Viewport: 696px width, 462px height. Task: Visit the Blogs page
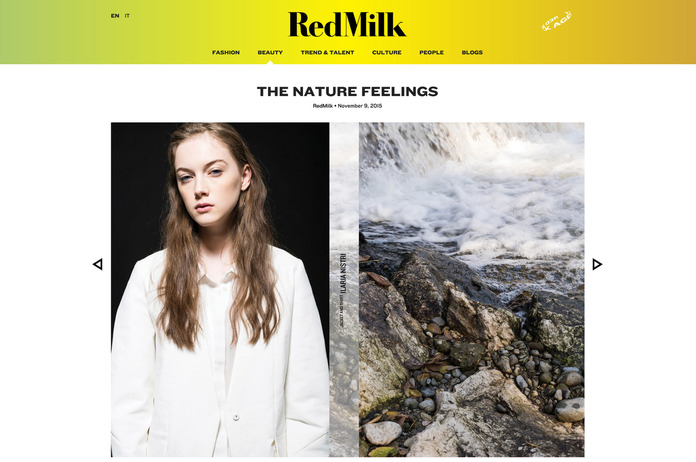[472, 52]
